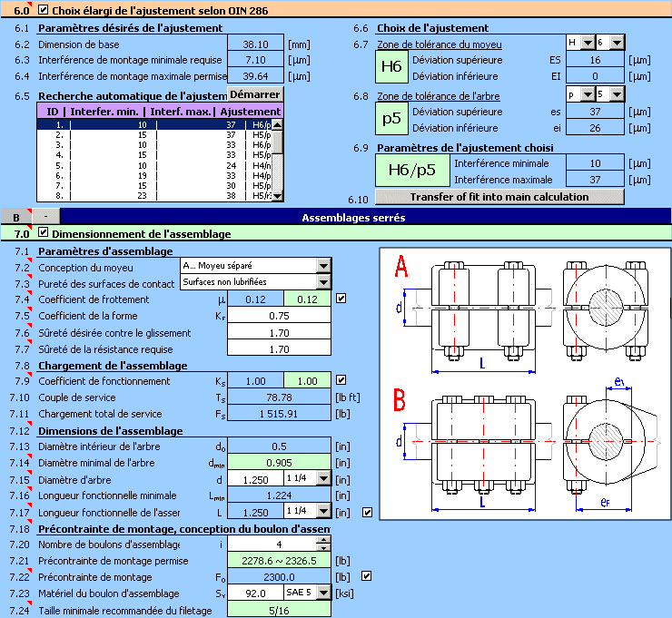The image size is (672, 618).
Task: Click the shaft lower deviation ei value 26
Action: coord(595,128)
